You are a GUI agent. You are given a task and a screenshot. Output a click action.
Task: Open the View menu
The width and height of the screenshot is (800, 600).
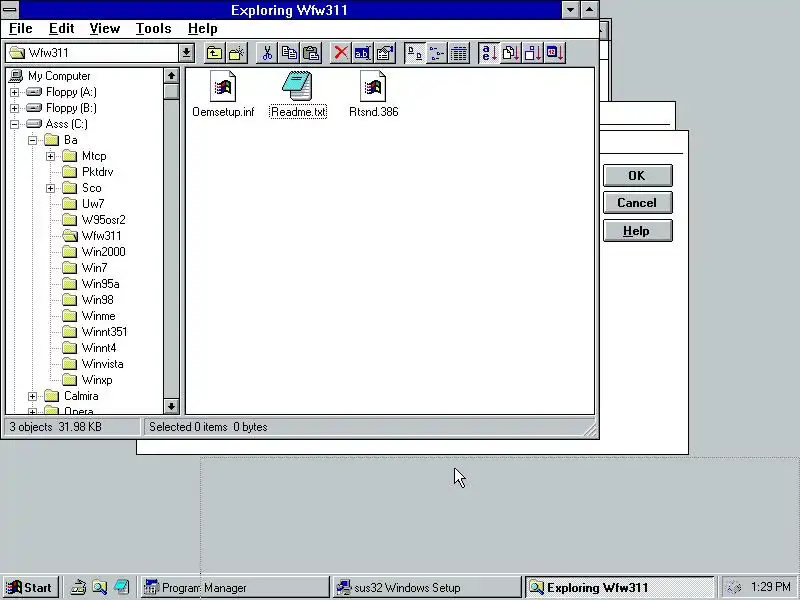point(105,29)
